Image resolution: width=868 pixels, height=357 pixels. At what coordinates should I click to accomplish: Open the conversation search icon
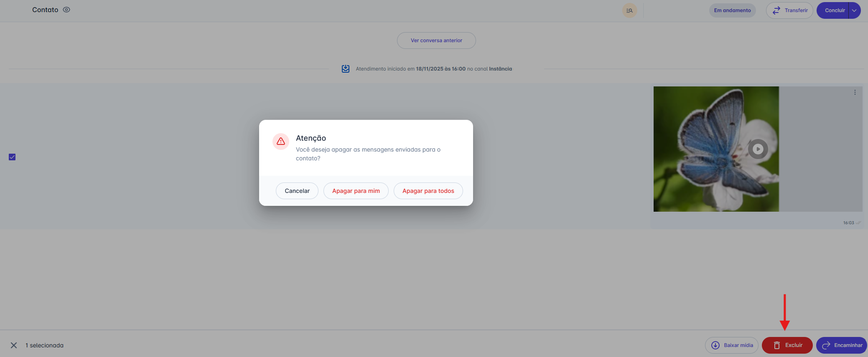[629, 10]
